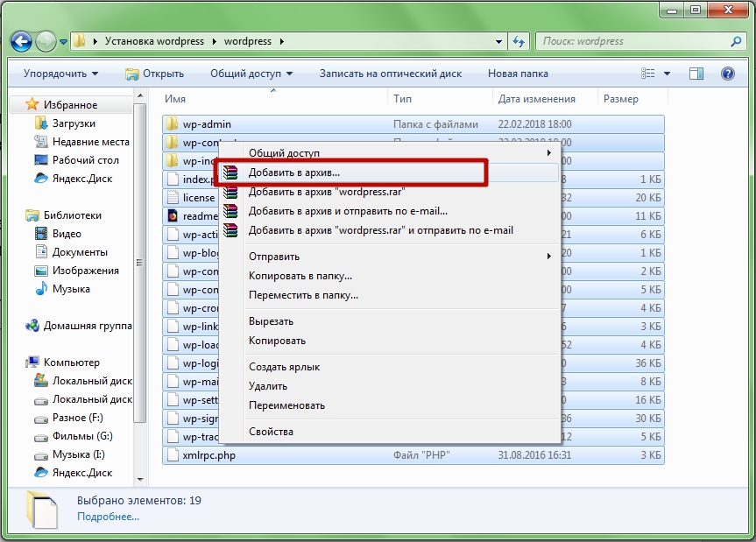Toggle the preview pane icon
The width and height of the screenshot is (756, 542).
(x=696, y=74)
